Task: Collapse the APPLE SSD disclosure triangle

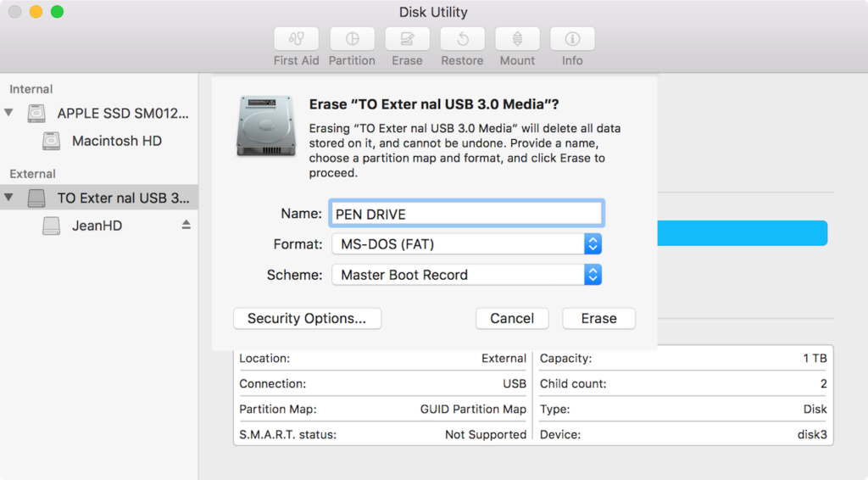Action: [x=8, y=113]
